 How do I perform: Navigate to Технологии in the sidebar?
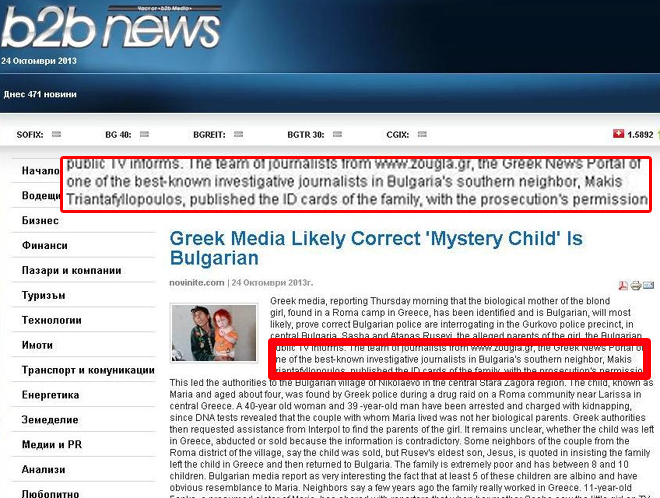coord(52,318)
